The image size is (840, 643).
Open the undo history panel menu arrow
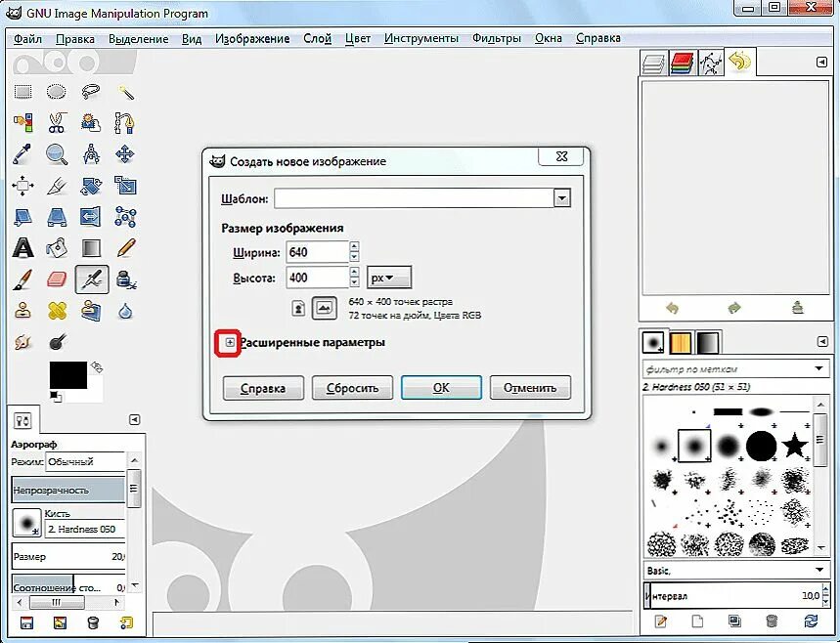(x=821, y=63)
